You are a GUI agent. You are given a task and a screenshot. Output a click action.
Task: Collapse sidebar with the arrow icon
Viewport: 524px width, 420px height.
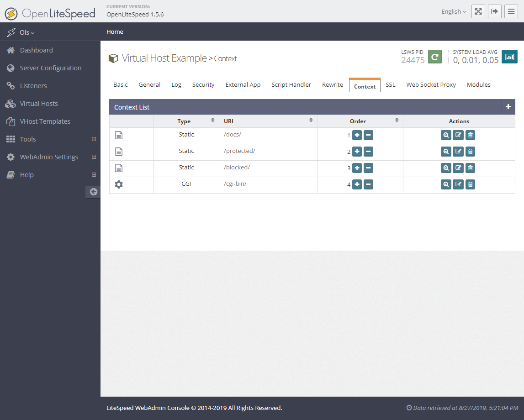pyautogui.click(x=93, y=192)
